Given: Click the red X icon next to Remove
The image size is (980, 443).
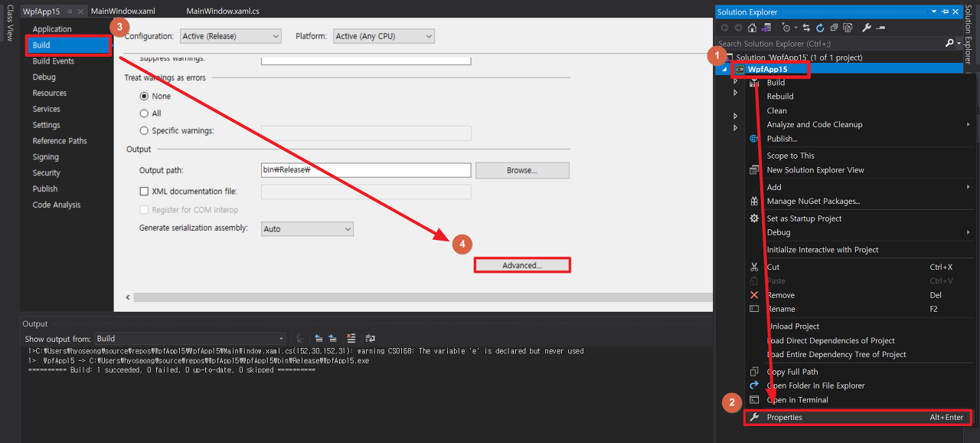Looking at the screenshot, I should (754, 295).
